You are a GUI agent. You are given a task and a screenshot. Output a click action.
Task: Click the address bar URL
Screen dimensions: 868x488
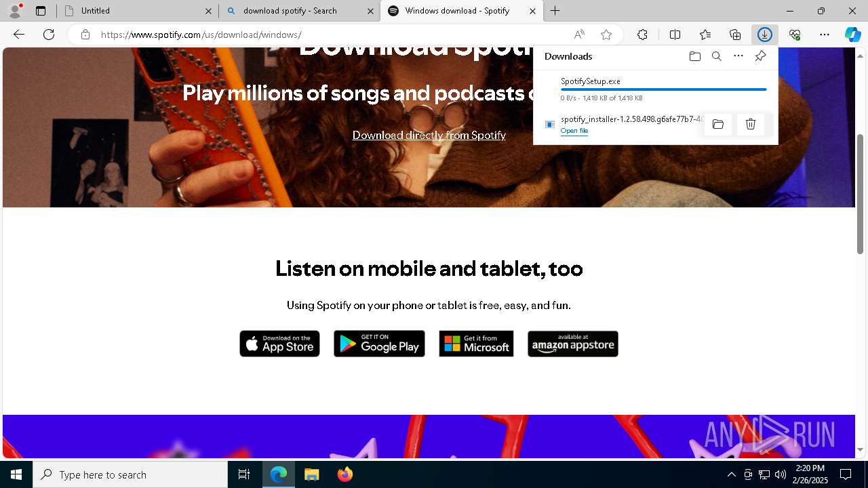201,35
